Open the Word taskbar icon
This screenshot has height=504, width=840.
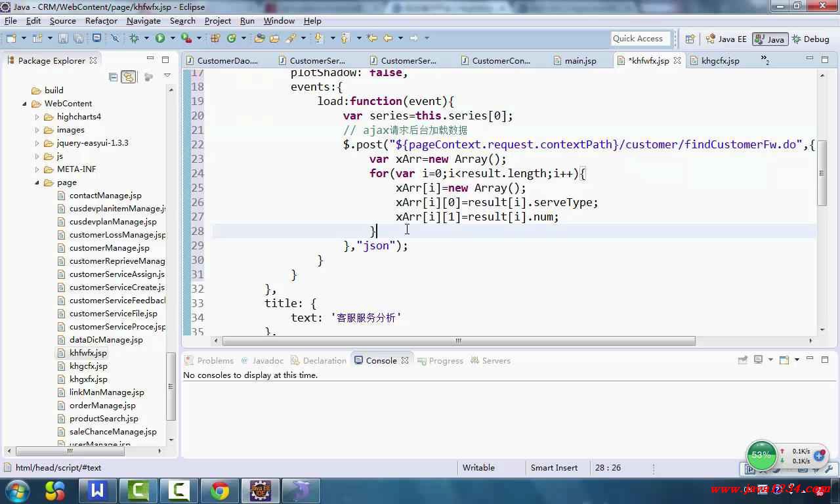[98, 490]
